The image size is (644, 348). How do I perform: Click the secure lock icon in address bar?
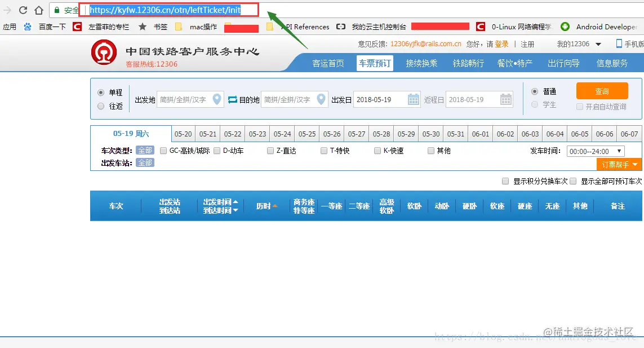[57, 10]
